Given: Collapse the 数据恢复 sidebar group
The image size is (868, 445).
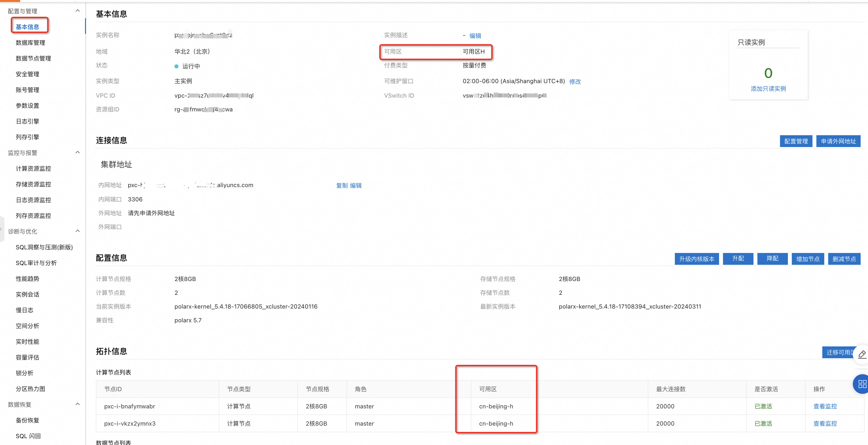Looking at the screenshot, I should [x=77, y=404].
